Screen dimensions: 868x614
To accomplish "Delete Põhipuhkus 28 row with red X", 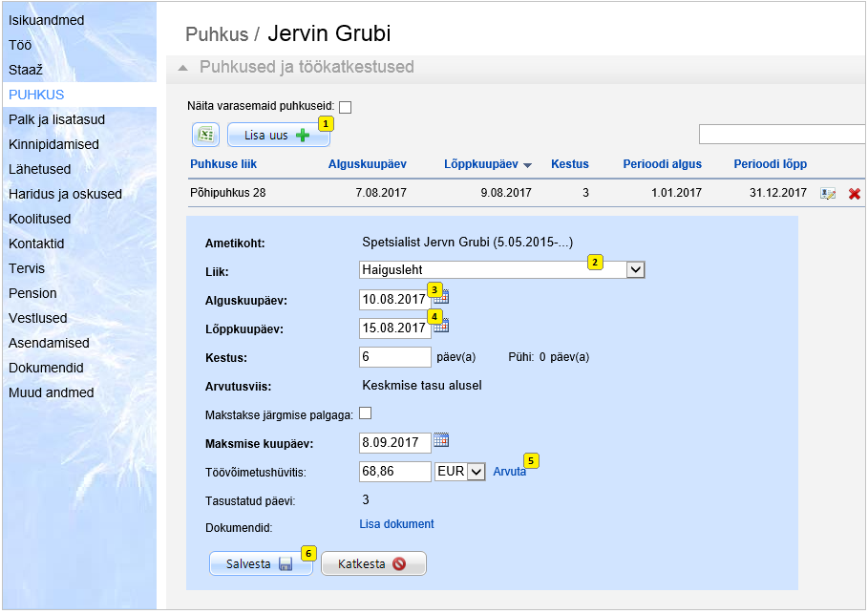I will [855, 194].
